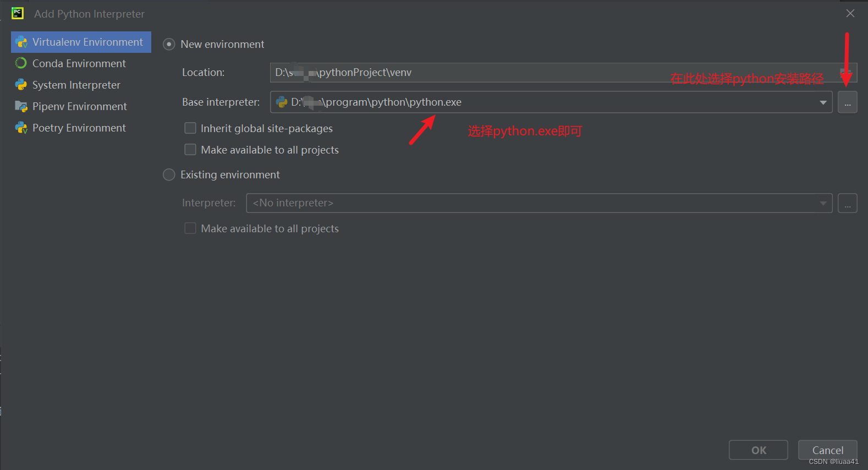Viewport: 868px width, 470px height.
Task: Check Make available to all projects under Existing environment
Action: (x=190, y=228)
